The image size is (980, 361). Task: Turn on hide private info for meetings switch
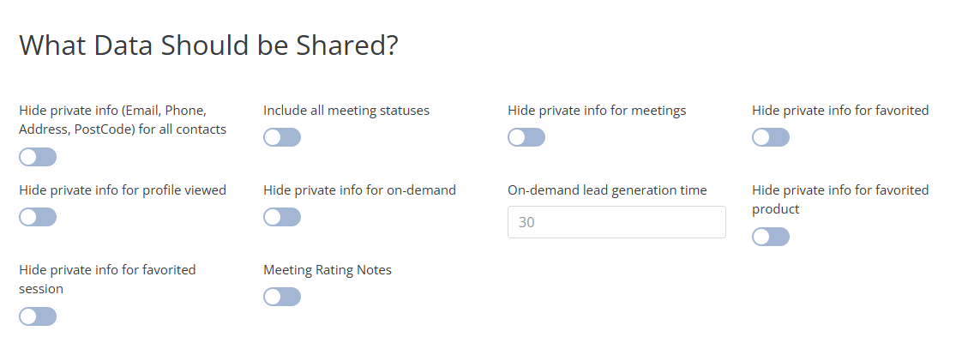tap(526, 137)
